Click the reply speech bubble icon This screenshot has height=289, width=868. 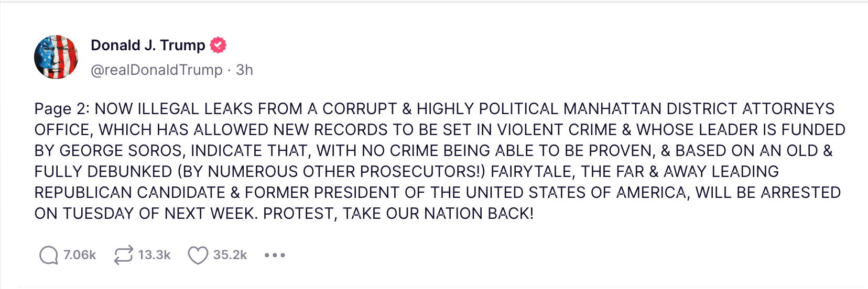[49, 255]
